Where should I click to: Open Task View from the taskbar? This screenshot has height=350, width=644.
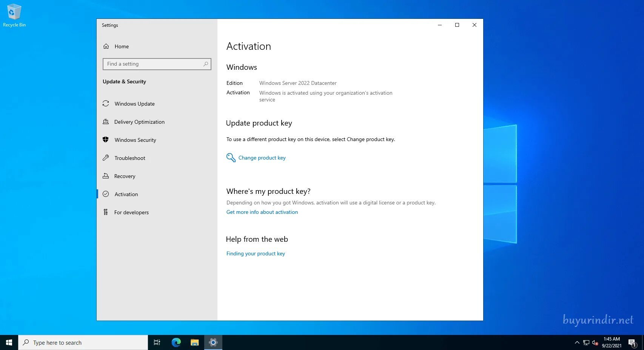[157, 342]
